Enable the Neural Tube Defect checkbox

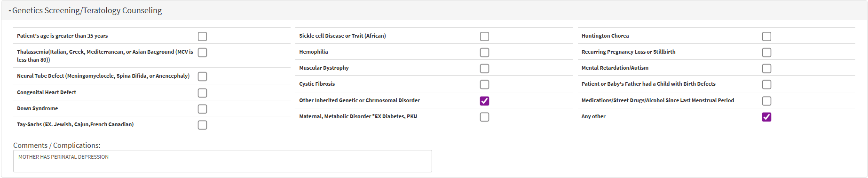tap(202, 76)
